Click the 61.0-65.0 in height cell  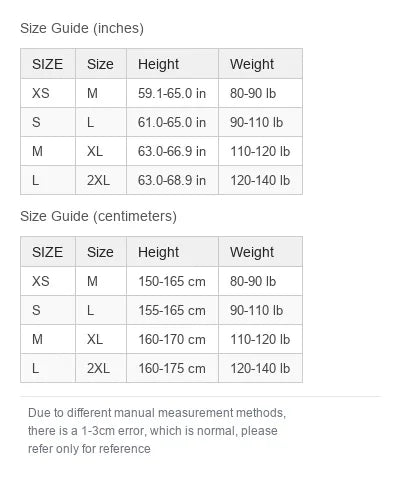pos(172,122)
